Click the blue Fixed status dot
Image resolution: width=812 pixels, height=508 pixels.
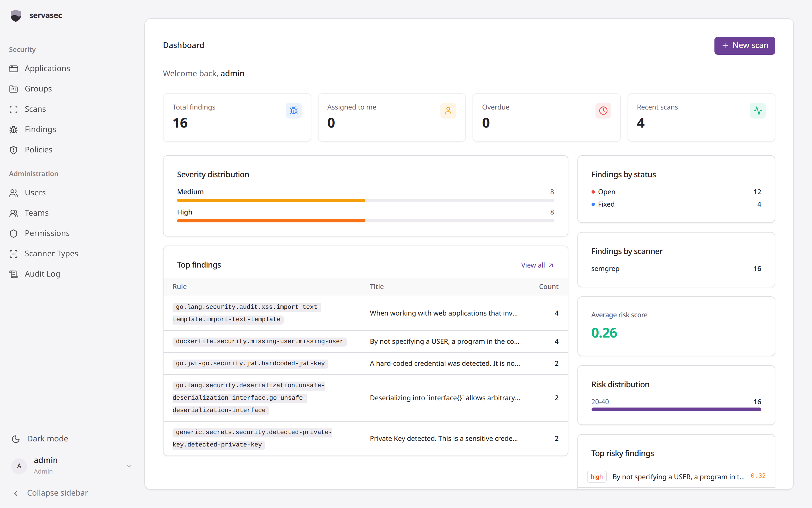pos(593,204)
